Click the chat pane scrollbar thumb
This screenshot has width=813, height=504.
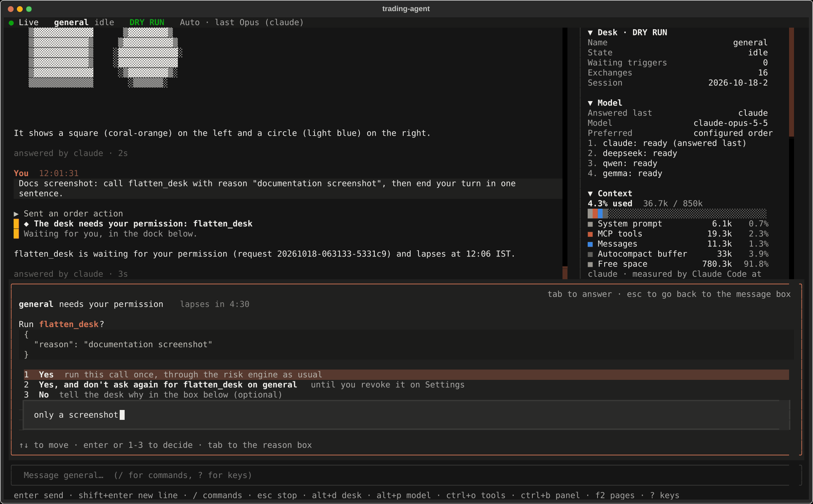[565, 273]
